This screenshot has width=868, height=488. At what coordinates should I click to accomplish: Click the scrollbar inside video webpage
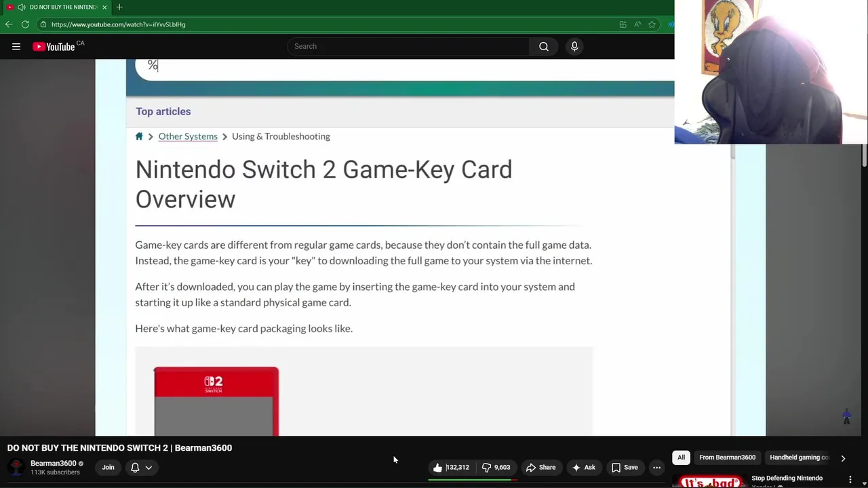tap(732, 152)
